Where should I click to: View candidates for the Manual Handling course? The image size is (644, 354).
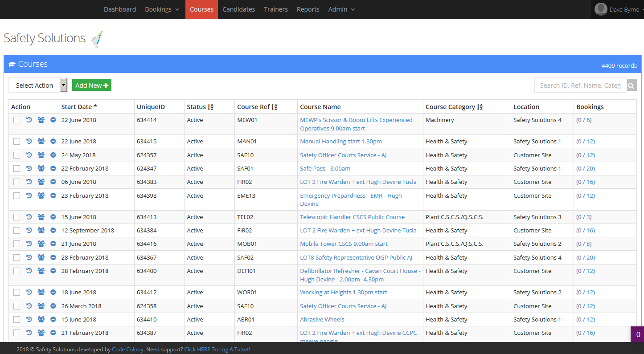click(x=41, y=141)
